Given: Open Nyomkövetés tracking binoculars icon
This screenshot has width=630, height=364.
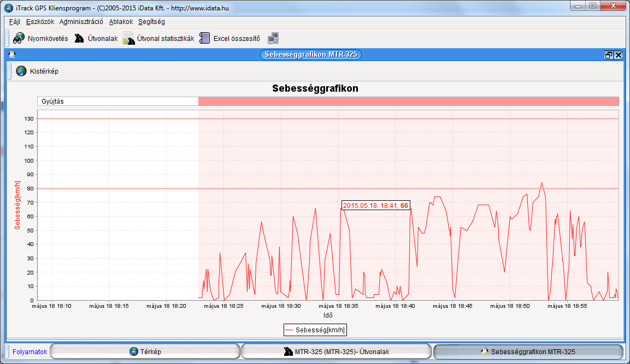Looking at the screenshot, I should (x=19, y=38).
